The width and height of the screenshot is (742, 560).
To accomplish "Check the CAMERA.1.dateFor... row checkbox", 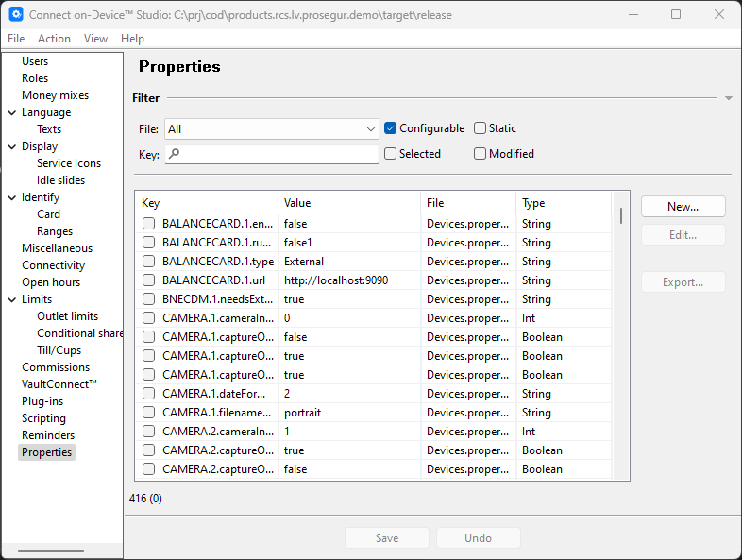I will [148, 394].
